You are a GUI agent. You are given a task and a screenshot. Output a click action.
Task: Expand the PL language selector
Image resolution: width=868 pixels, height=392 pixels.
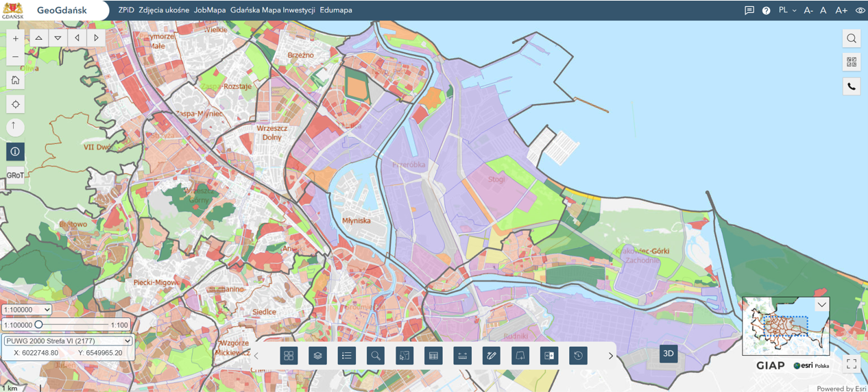[787, 10]
